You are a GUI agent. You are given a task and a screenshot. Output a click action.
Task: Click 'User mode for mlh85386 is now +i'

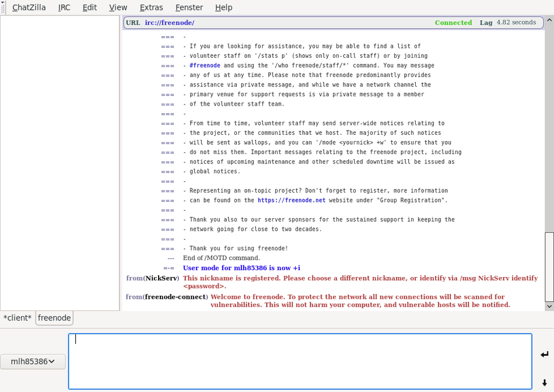point(241,268)
